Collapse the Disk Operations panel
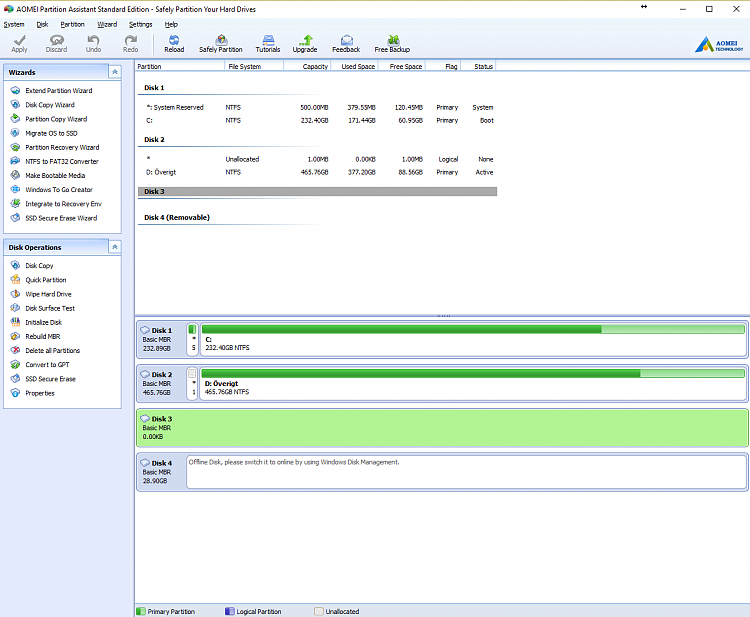 pos(115,247)
